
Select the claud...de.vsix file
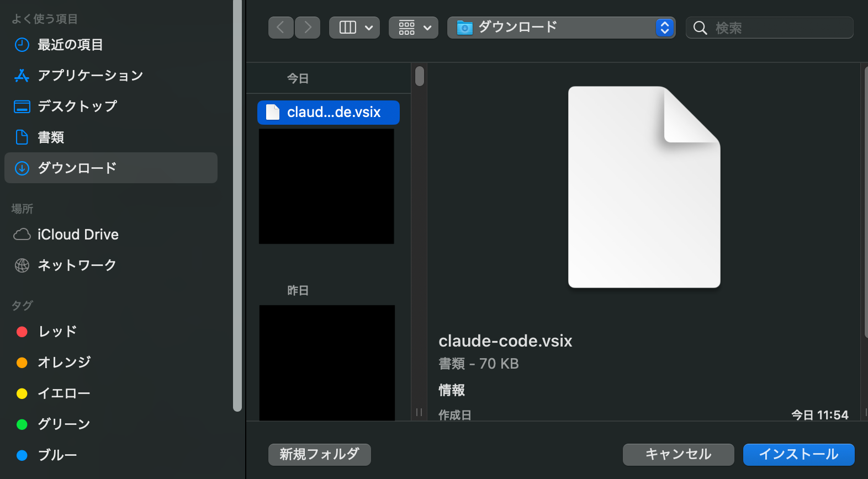click(x=329, y=112)
